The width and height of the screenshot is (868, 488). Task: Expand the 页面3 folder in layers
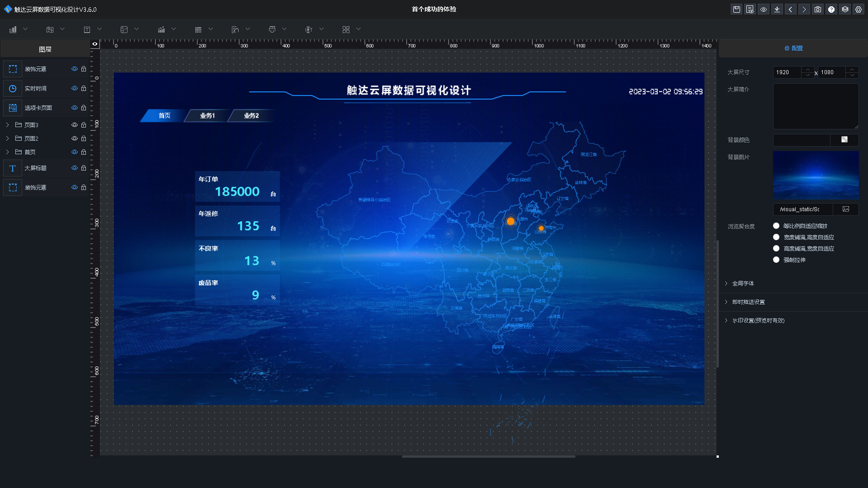pyautogui.click(x=7, y=125)
